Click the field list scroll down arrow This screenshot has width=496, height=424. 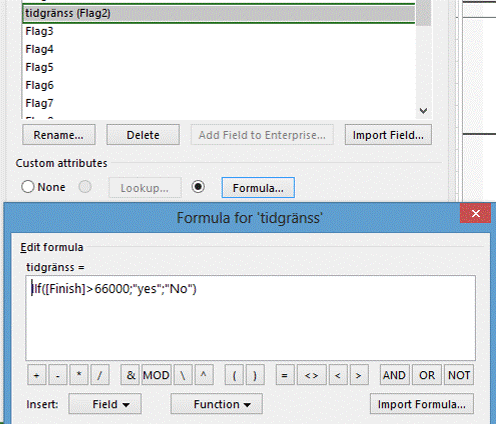tap(423, 111)
